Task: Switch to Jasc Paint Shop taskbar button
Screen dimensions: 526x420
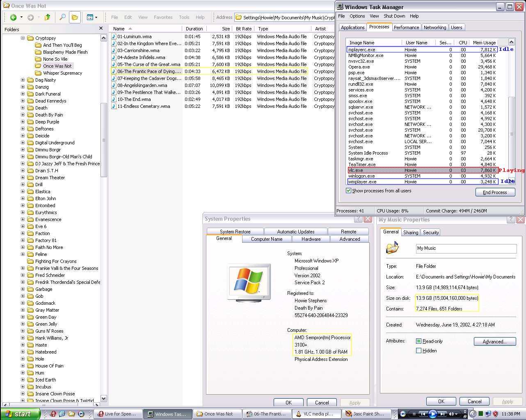Action: point(366,414)
